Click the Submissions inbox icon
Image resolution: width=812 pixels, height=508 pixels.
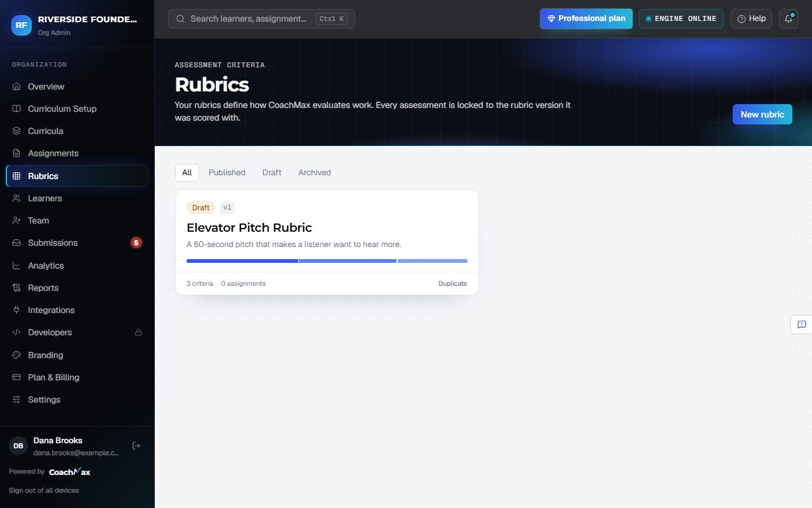(16, 243)
